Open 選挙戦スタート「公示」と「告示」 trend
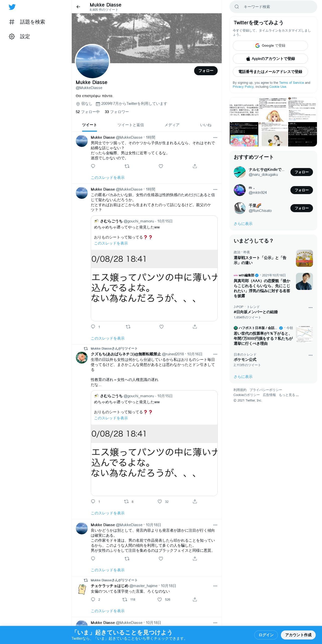This screenshot has height=644, width=322. (x=273, y=258)
